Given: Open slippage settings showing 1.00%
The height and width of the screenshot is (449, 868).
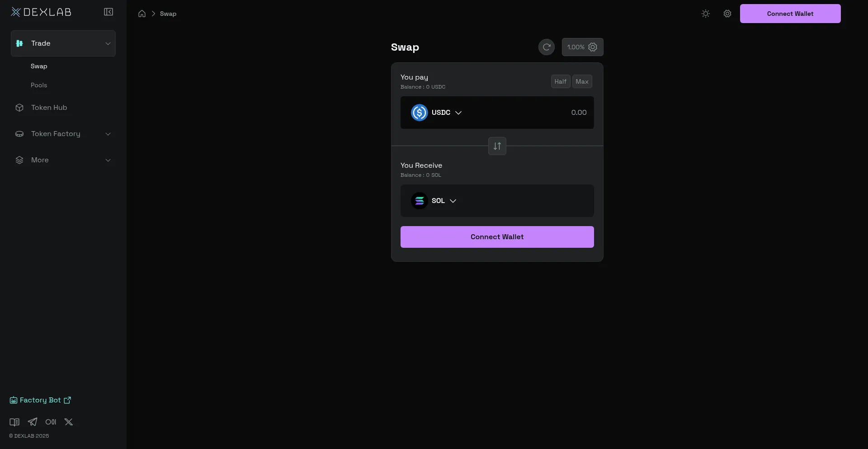Looking at the screenshot, I should [582, 47].
